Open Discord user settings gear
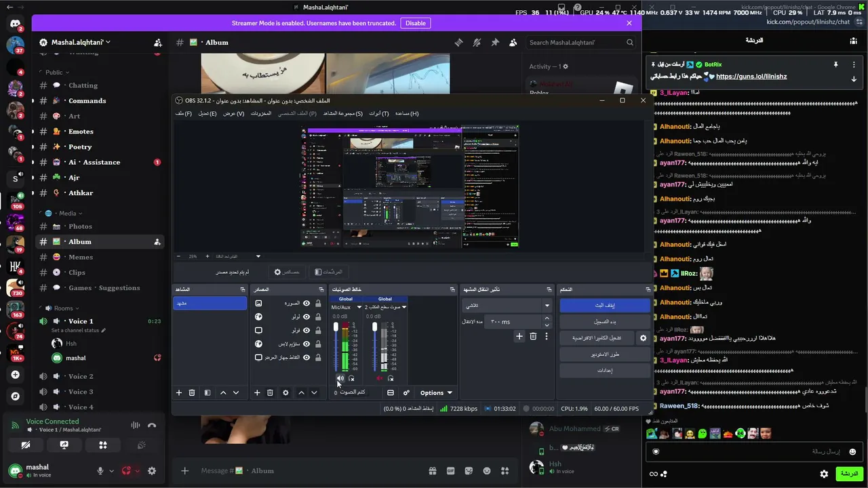This screenshot has width=868, height=488. click(152, 470)
